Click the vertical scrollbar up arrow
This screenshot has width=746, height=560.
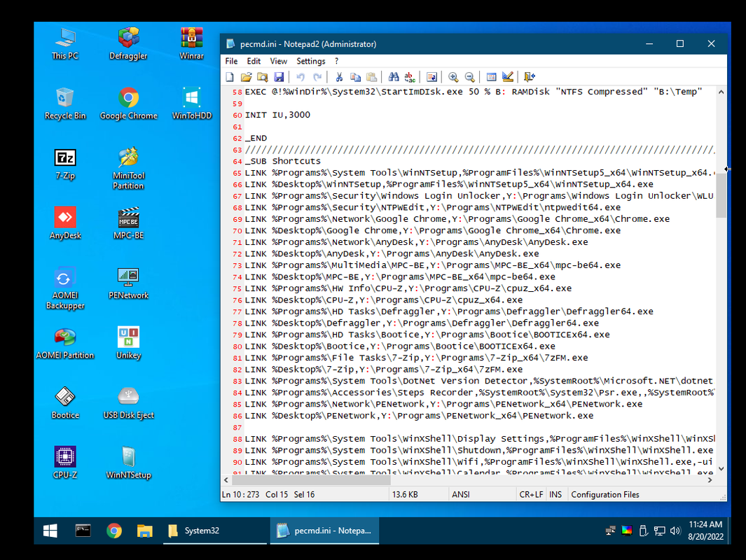[x=721, y=92]
